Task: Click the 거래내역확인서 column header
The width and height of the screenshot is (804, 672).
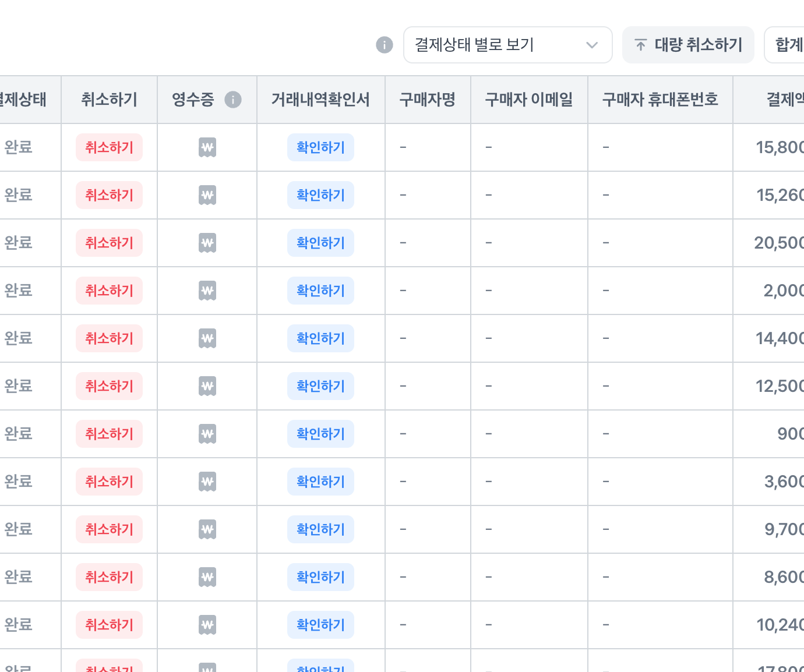Action: tap(320, 100)
